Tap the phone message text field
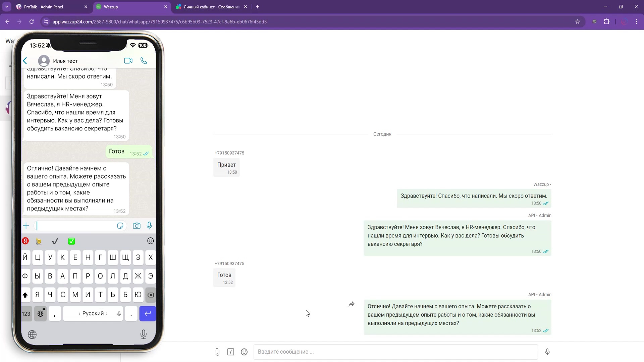This screenshot has width=644, height=362. click(80, 226)
